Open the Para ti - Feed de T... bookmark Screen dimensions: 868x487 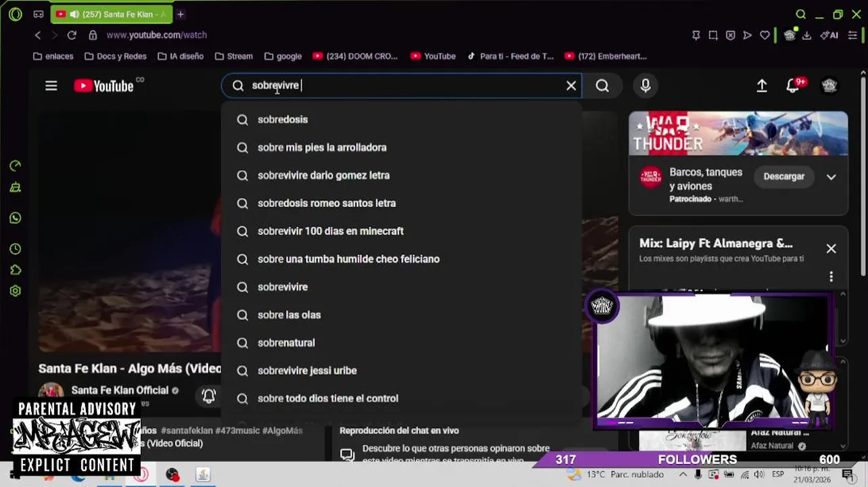(x=510, y=56)
